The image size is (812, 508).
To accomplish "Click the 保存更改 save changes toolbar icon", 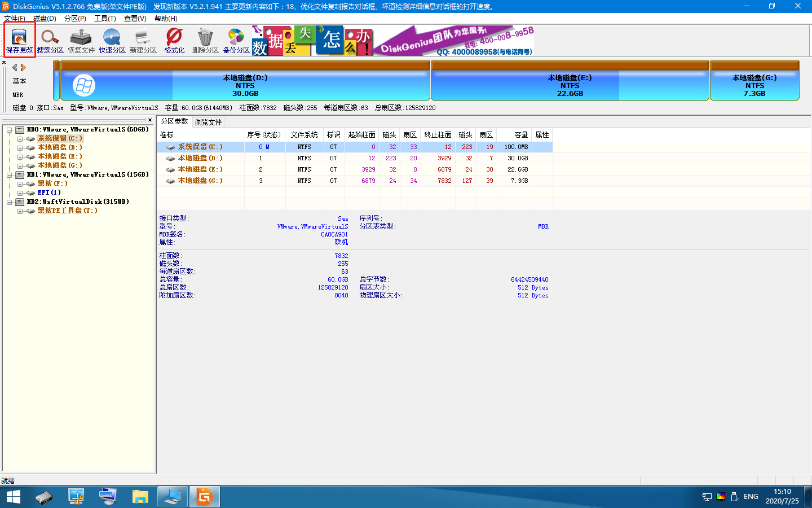I will [x=20, y=41].
